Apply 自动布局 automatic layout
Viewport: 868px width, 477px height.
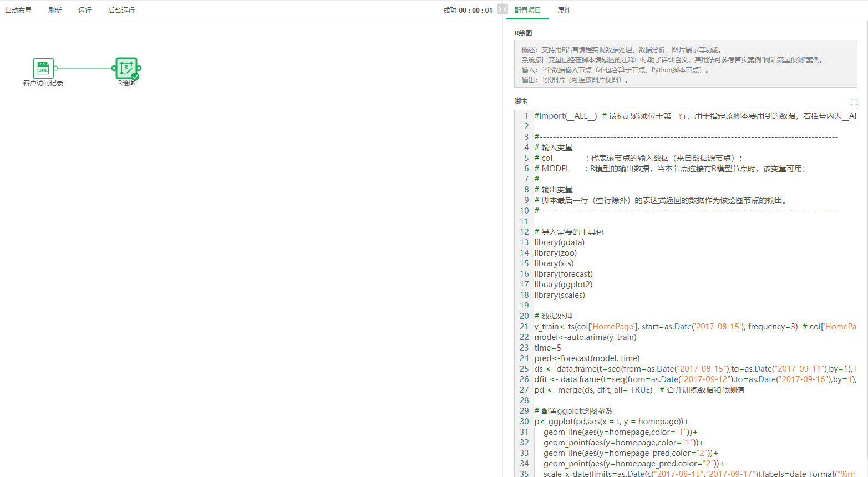[18, 9]
